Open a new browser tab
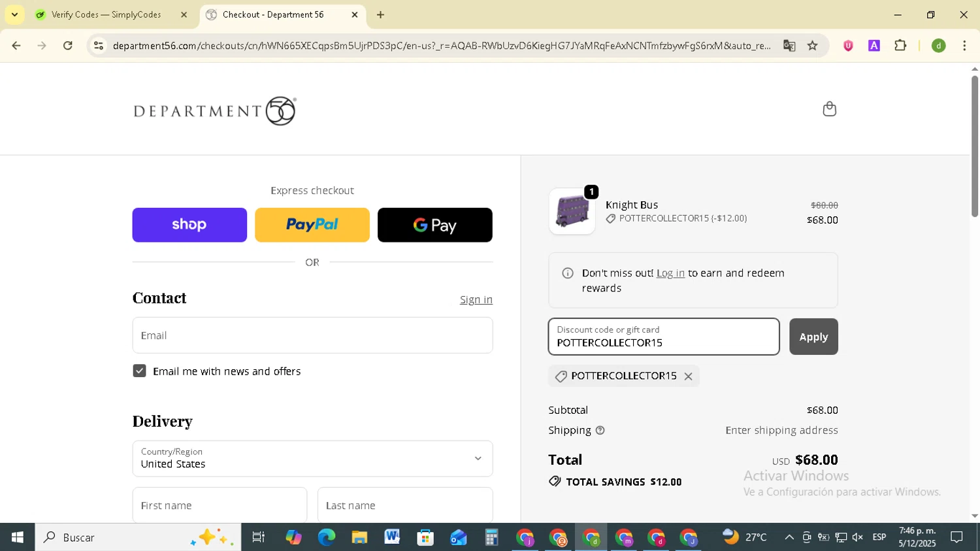Image resolution: width=980 pixels, height=551 pixels. tap(380, 14)
